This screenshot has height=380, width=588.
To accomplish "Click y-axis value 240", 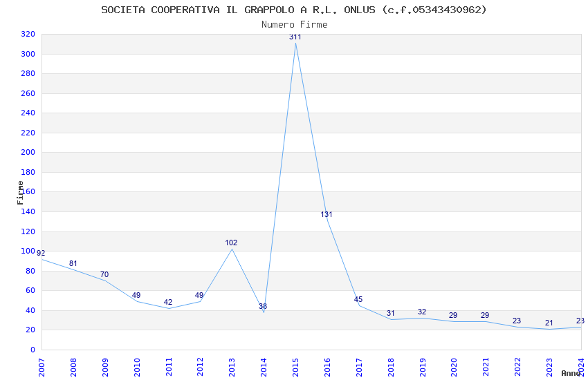I will pos(28,113).
